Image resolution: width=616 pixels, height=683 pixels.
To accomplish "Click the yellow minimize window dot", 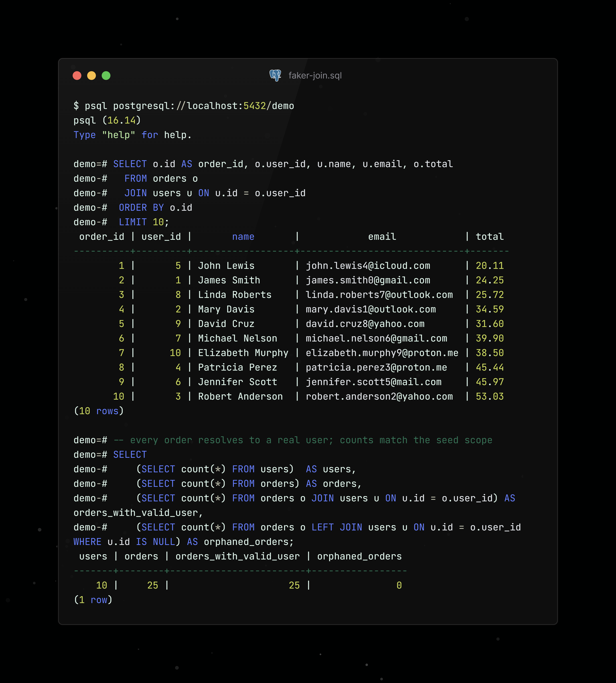I will pos(91,76).
